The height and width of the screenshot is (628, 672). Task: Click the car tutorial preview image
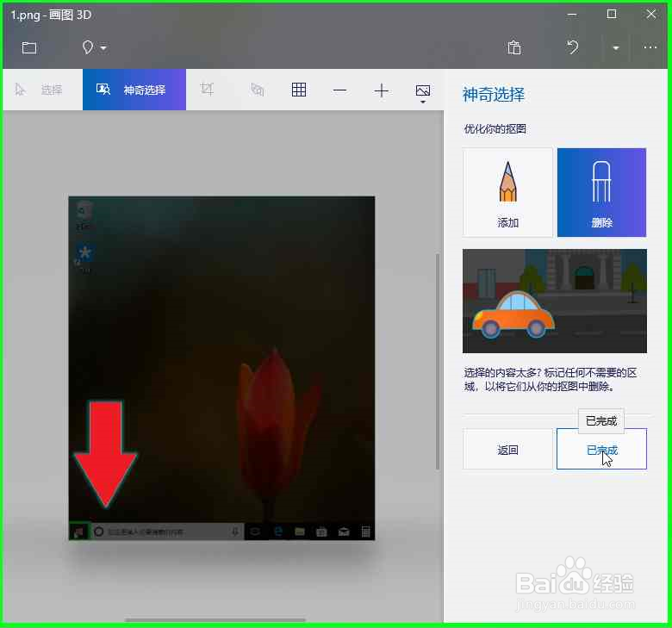tap(555, 301)
